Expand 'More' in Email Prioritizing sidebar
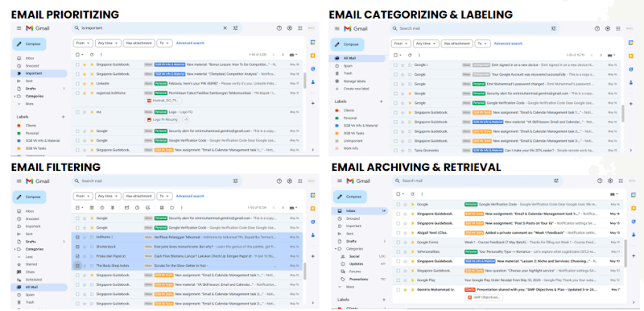This screenshot has width=644, height=311. 30,104
